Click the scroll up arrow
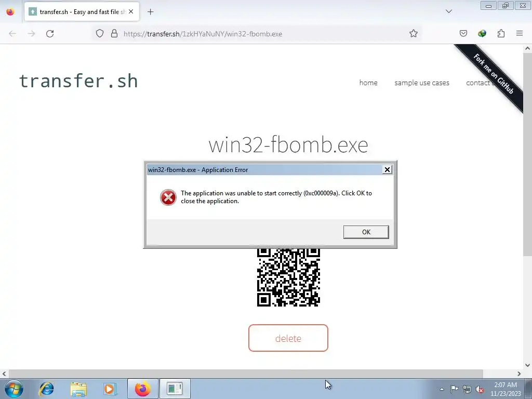 pyautogui.click(x=527, y=48)
